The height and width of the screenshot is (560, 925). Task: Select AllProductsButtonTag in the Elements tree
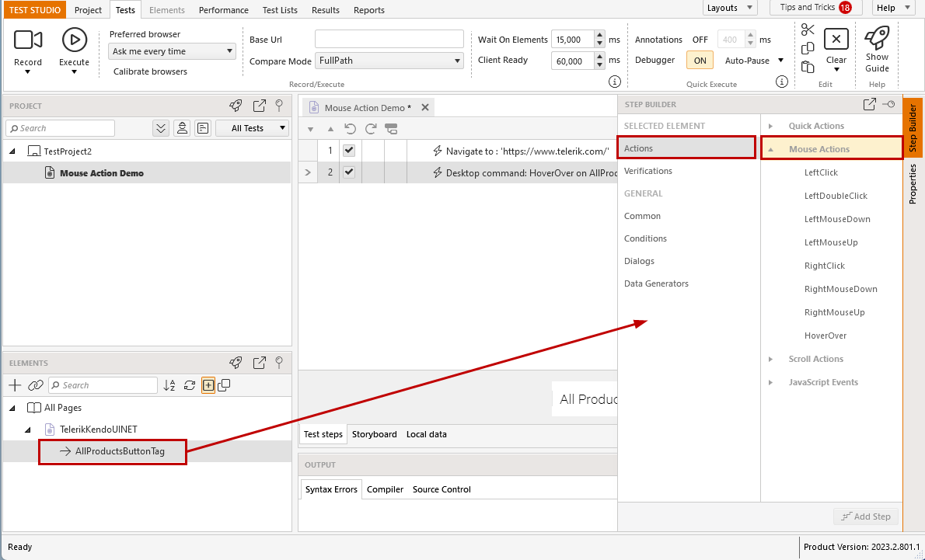coord(120,451)
